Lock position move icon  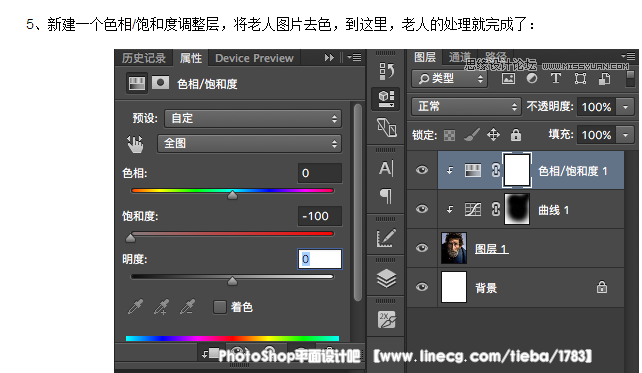click(x=493, y=135)
